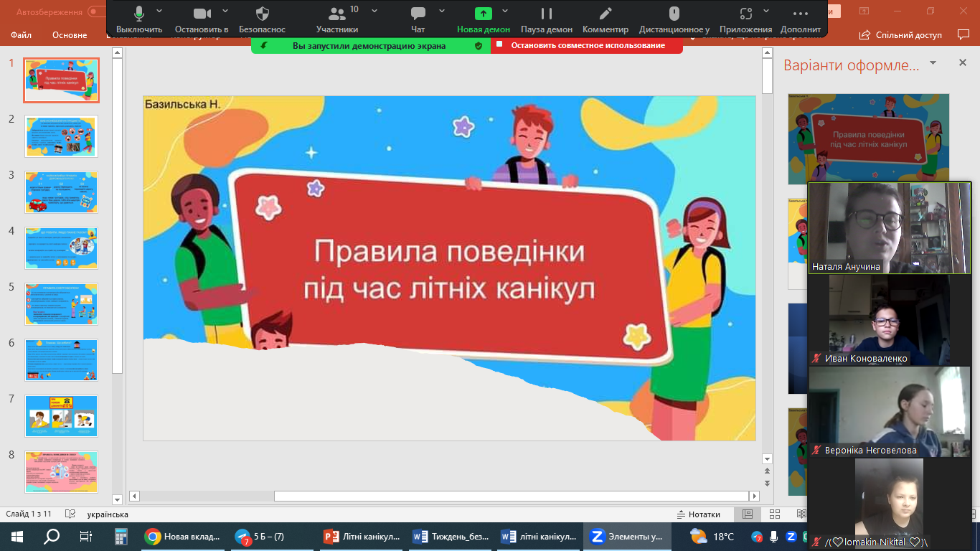Click microphone icon in system tray
980x551 pixels.
[774, 536]
